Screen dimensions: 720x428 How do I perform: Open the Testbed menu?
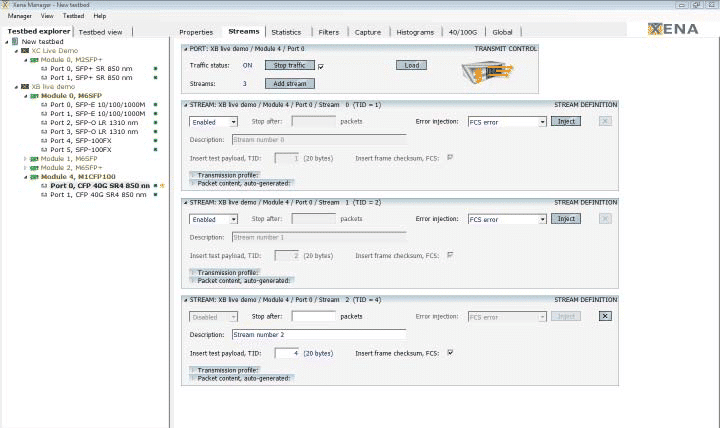73,16
